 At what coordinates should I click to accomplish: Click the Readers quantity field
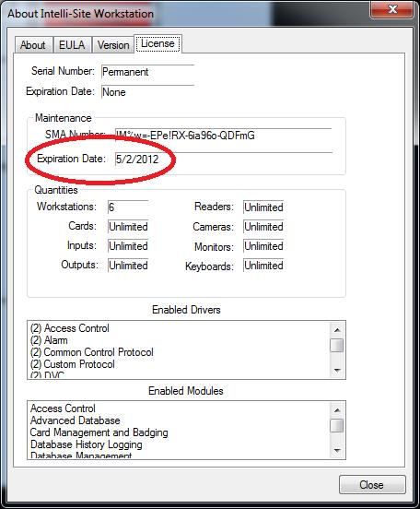point(263,207)
